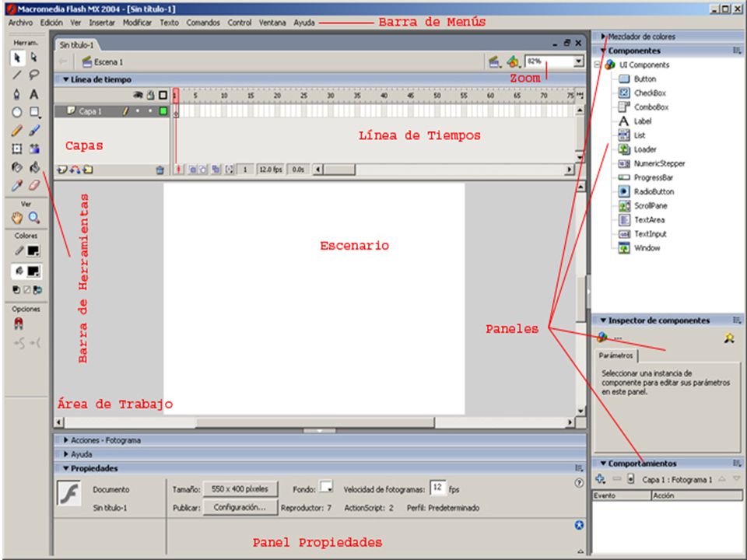Image resolution: width=747 pixels, height=560 pixels.
Task: Select the Pencil tool
Action: [x=17, y=130]
